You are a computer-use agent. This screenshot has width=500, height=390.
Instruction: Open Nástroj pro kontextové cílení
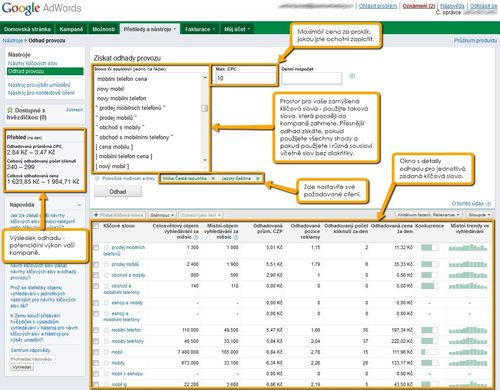click(41, 93)
